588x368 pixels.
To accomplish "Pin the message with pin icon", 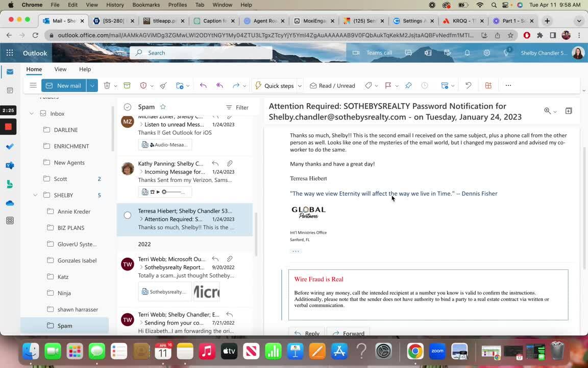I will coord(408,85).
